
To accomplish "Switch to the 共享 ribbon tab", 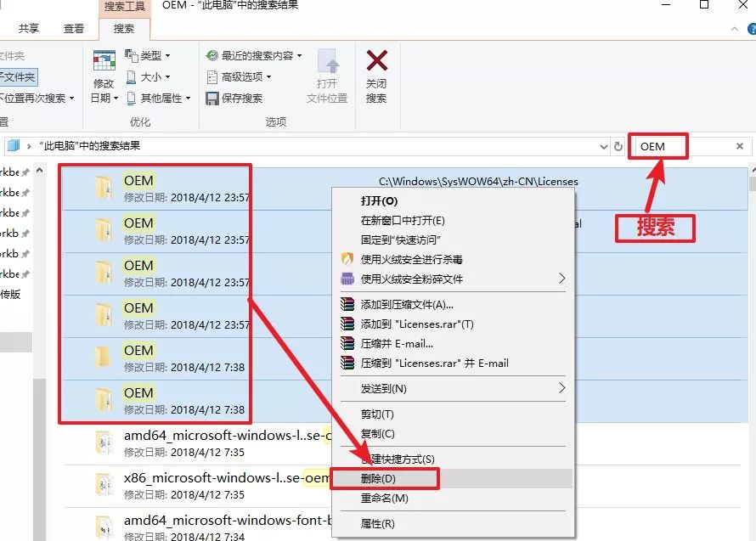I will tap(29, 28).
